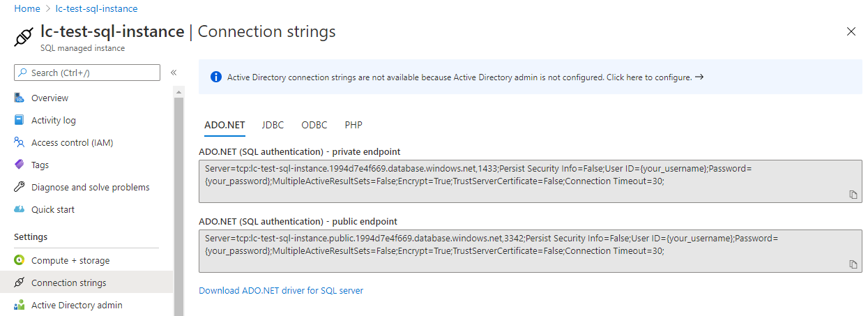The width and height of the screenshot is (868, 316).
Task: Click the Activity log icon
Action: pyautogui.click(x=20, y=120)
